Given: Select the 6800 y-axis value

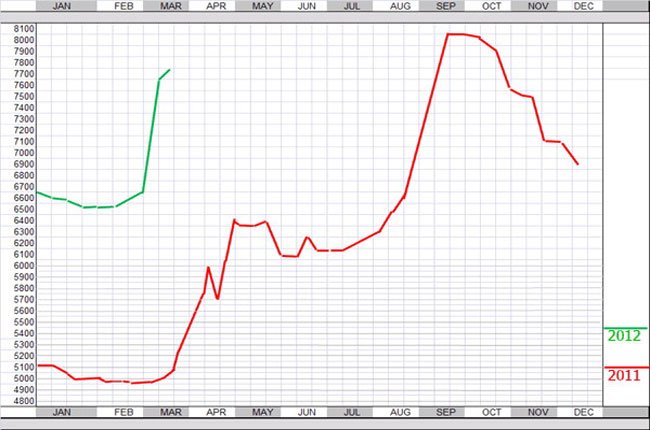Looking at the screenshot, I should (x=24, y=175).
